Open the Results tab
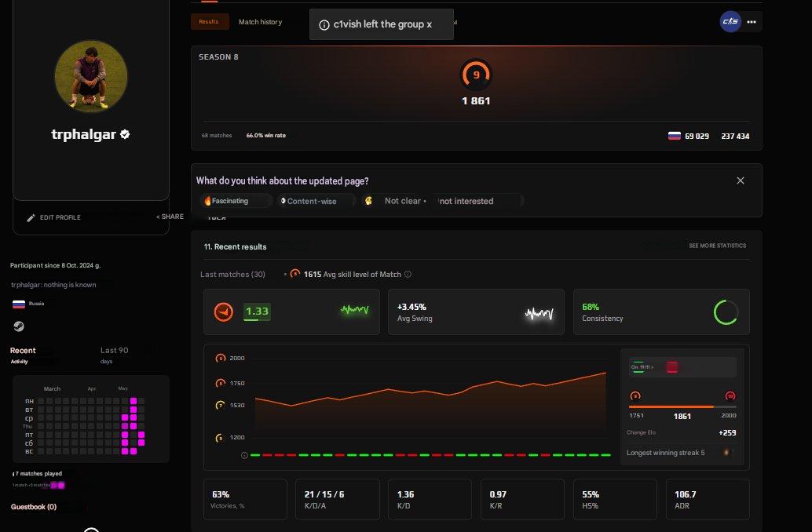This screenshot has width=812, height=532. (209, 22)
